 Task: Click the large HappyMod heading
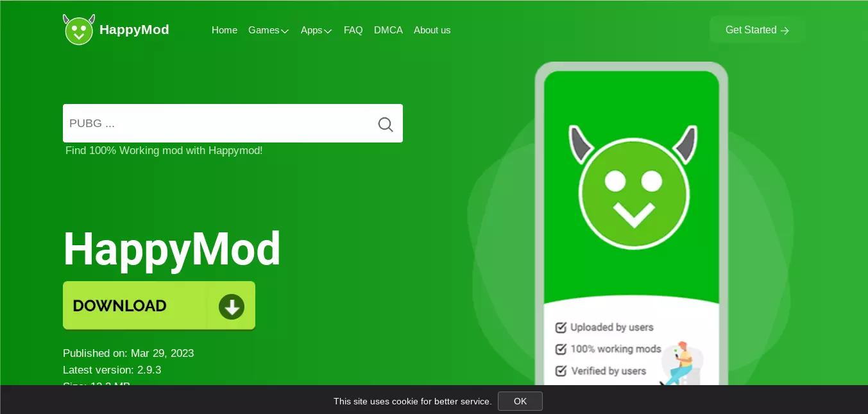pyautogui.click(x=172, y=249)
